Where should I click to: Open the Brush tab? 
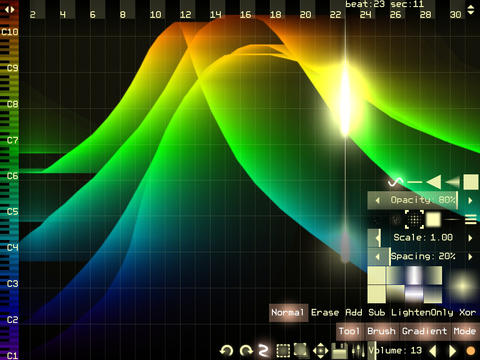[381, 331]
